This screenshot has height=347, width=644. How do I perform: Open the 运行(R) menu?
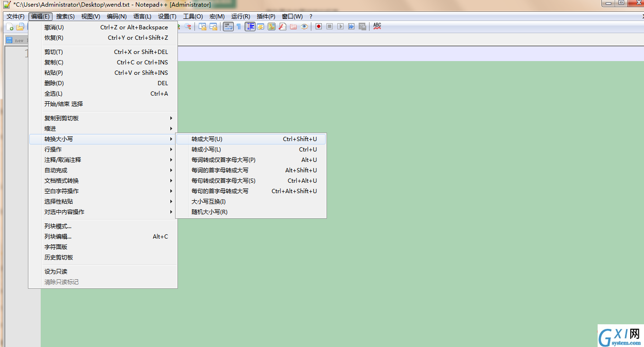(x=240, y=17)
